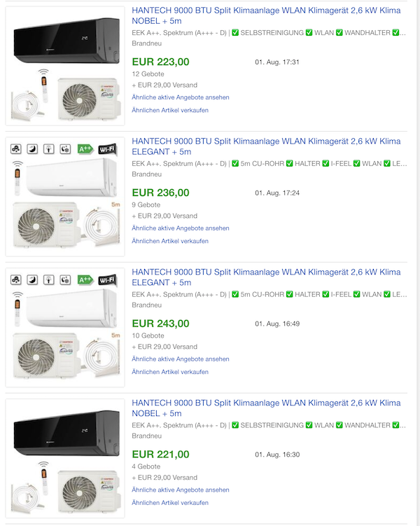Click 'Ähnliche aktive Angebote ansehen' under EUR 221,00
The height and width of the screenshot is (526, 420).
tap(181, 490)
